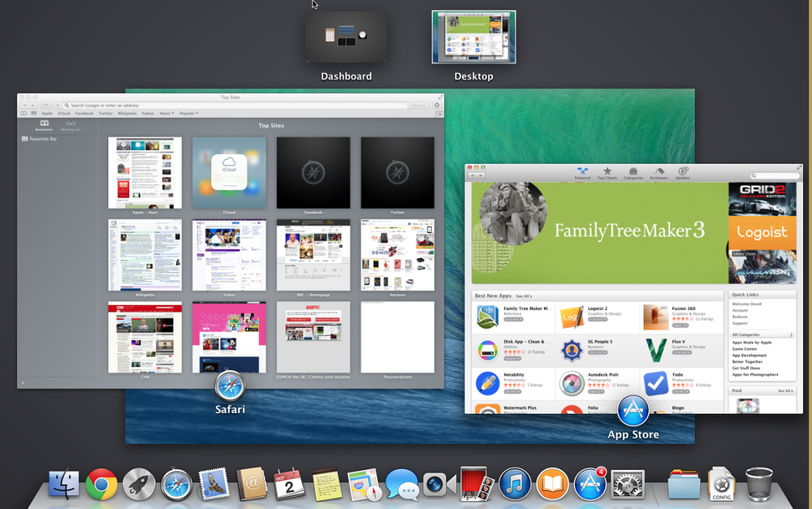Screen dimensions: 812x509
Task: Open Categories tab in App Store
Action: [633, 174]
